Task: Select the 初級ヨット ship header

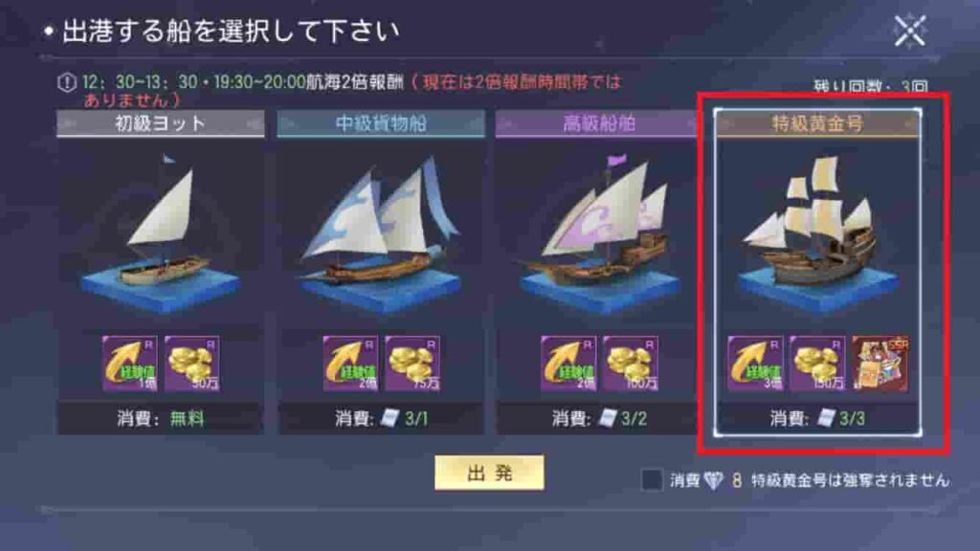Action: point(161,123)
